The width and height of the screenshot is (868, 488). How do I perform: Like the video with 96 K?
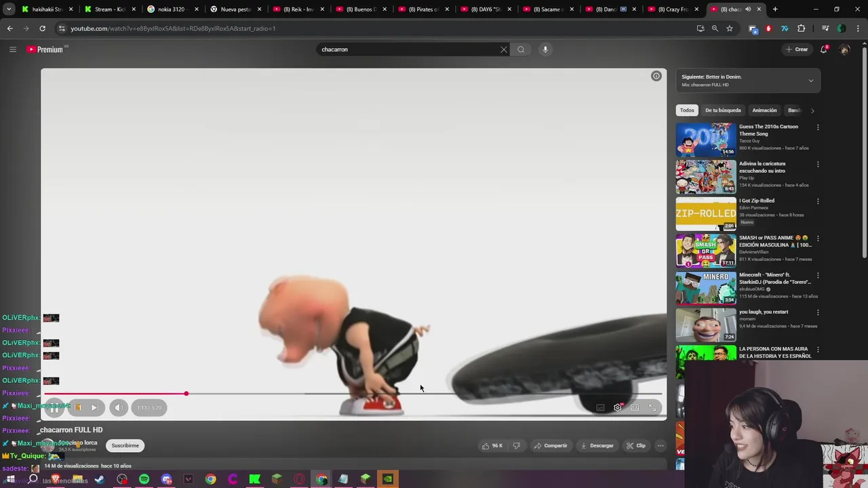coord(492,445)
